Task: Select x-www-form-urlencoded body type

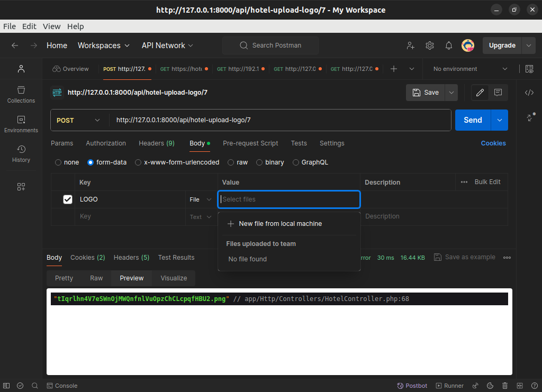Action: coord(138,162)
